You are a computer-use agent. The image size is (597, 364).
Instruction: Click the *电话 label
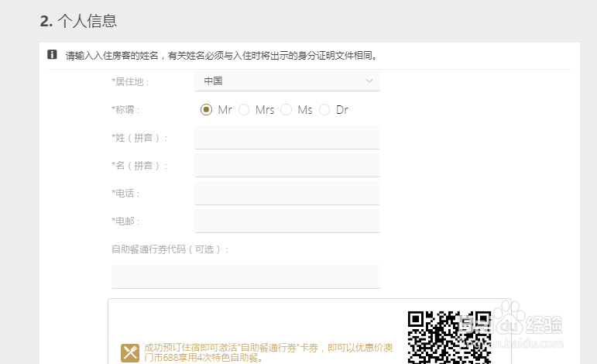click(125, 194)
